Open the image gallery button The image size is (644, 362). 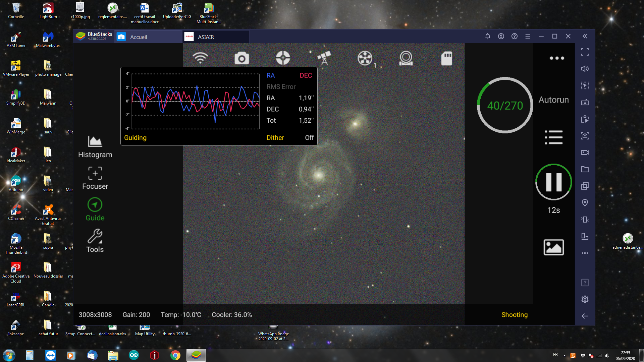[553, 247]
